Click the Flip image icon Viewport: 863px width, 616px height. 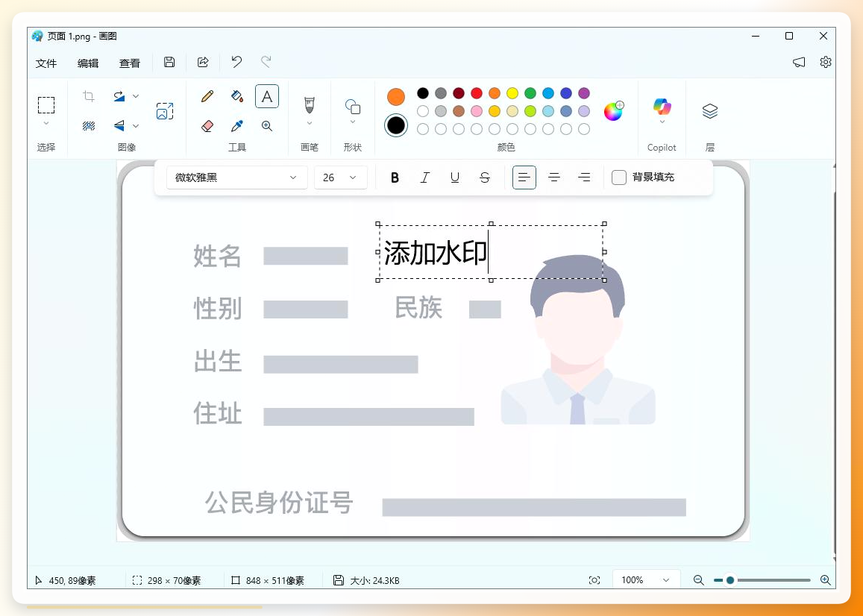(119, 125)
